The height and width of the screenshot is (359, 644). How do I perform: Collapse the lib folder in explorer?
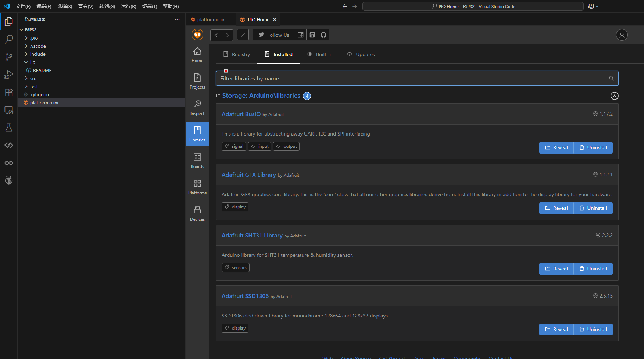point(32,62)
